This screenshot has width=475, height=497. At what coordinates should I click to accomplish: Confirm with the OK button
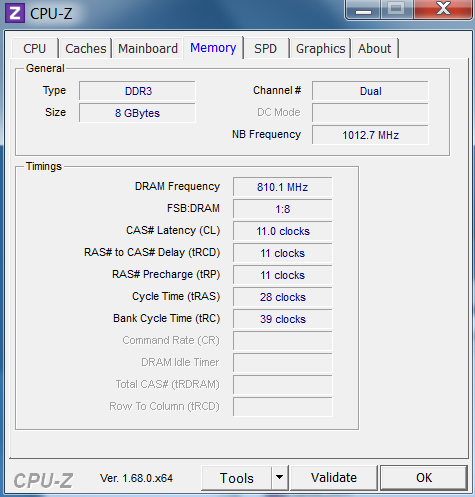(424, 478)
